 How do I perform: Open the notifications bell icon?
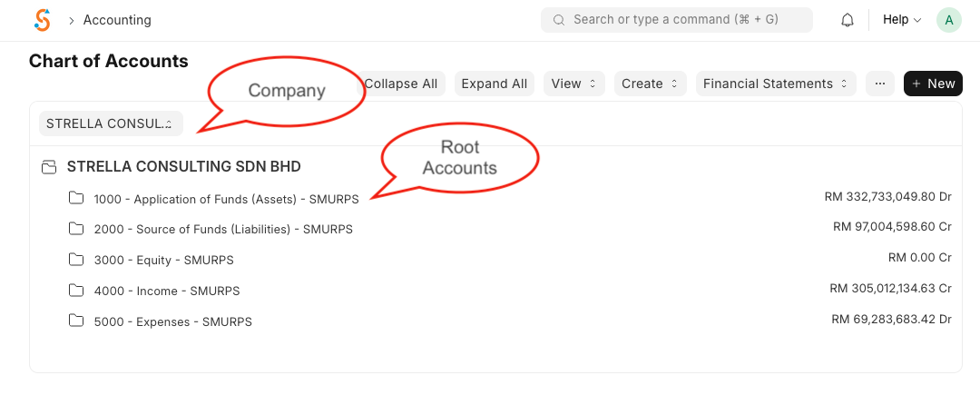[848, 20]
